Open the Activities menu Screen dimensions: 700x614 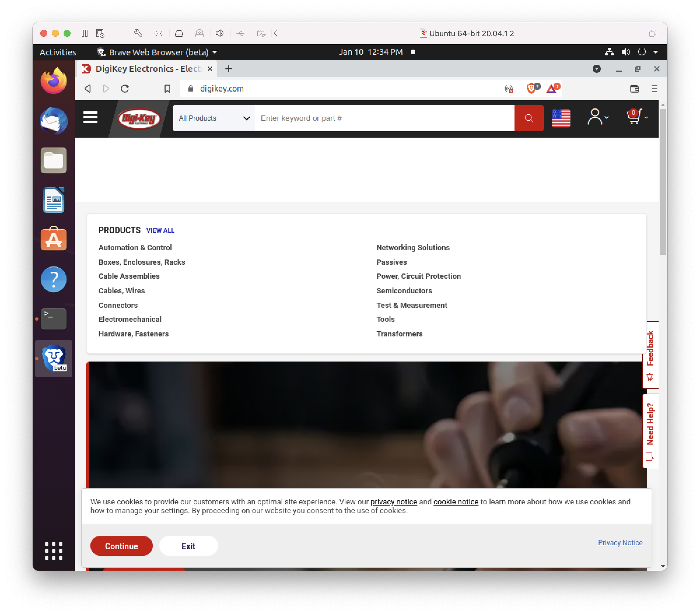57,52
